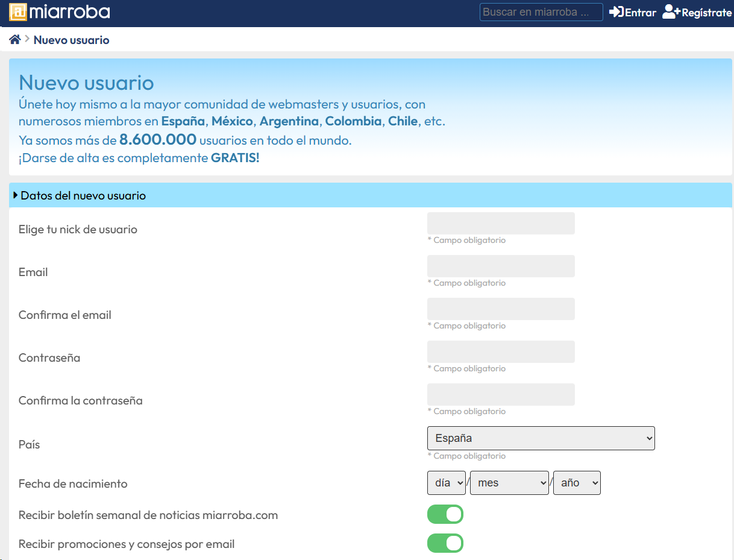Image resolution: width=734 pixels, height=560 pixels.
Task: Click the miarroba logo icon
Action: point(18,12)
